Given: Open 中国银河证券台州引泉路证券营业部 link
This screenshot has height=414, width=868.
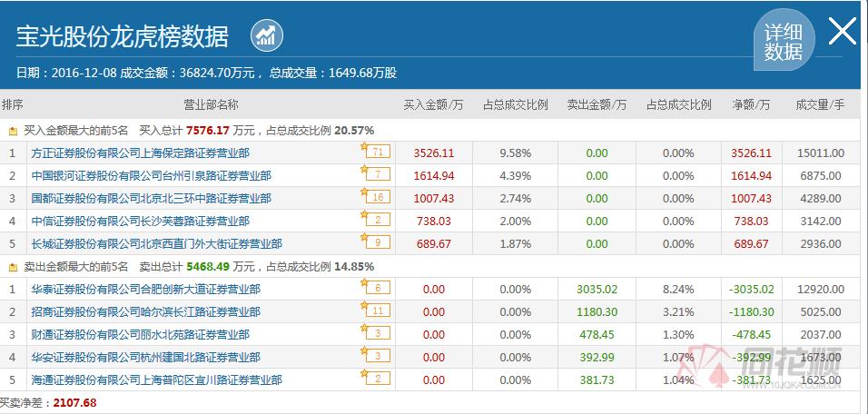Looking at the screenshot, I should (x=152, y=176).
